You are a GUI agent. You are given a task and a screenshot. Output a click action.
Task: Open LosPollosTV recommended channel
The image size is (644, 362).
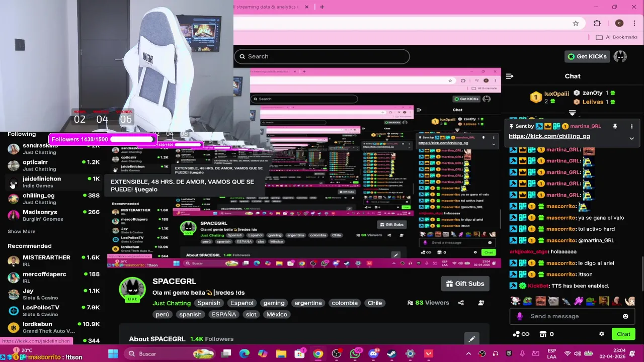[53, 310]
